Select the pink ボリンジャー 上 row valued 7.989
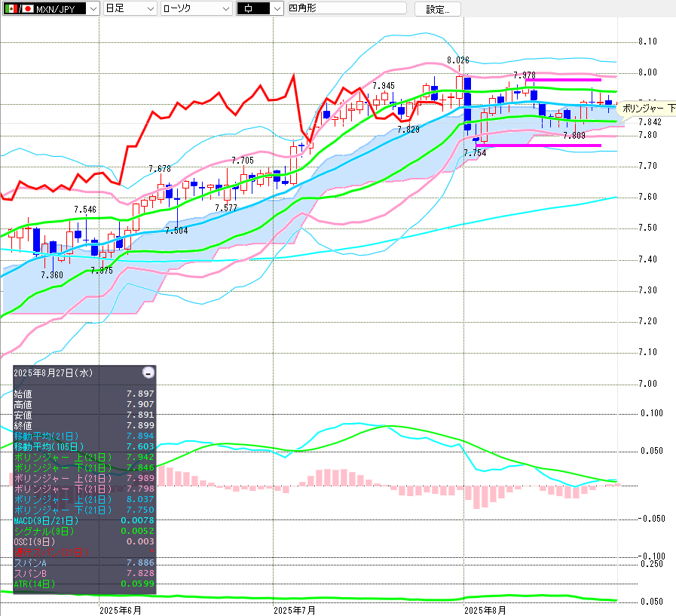The width and height of the screenshot is (676, 616). [x=84, y=478]
